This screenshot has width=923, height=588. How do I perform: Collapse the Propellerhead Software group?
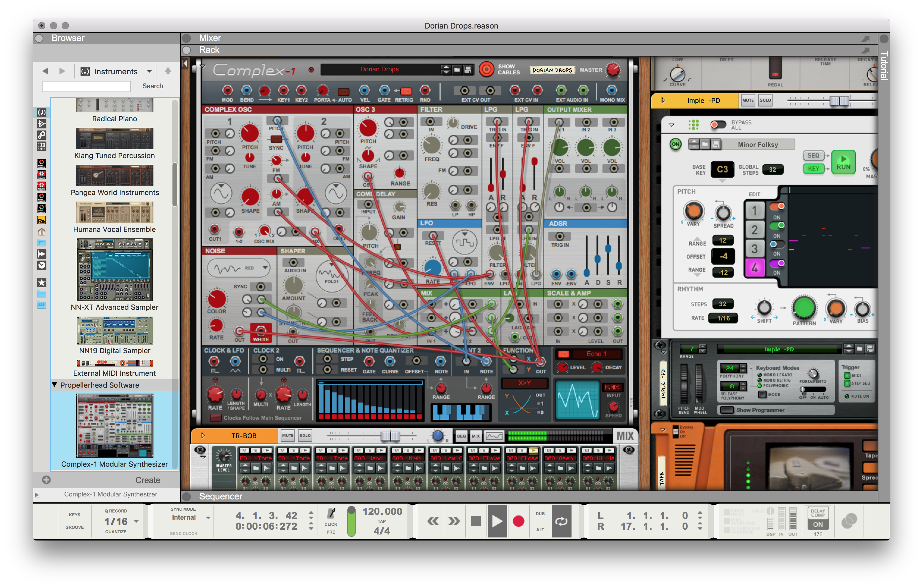54,384
